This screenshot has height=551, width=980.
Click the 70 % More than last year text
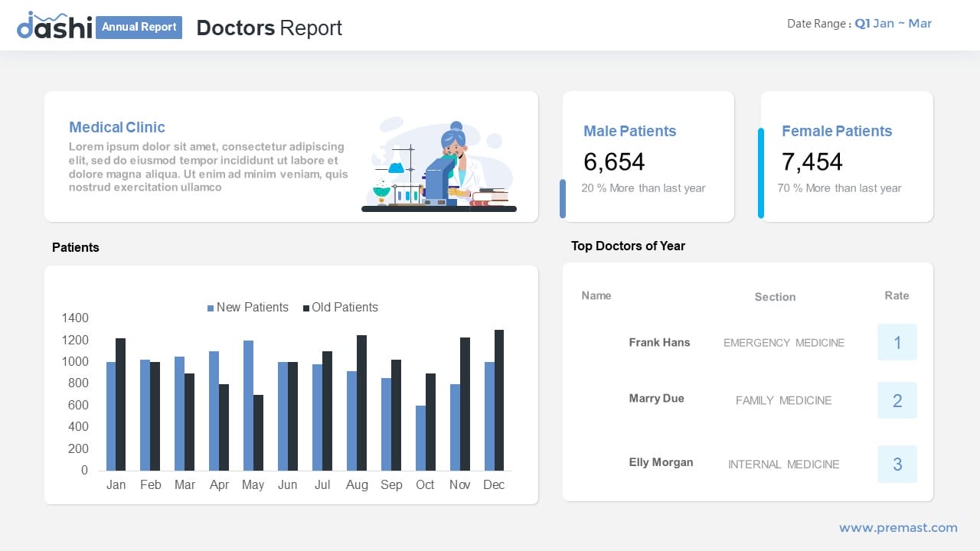click(839, 188)
